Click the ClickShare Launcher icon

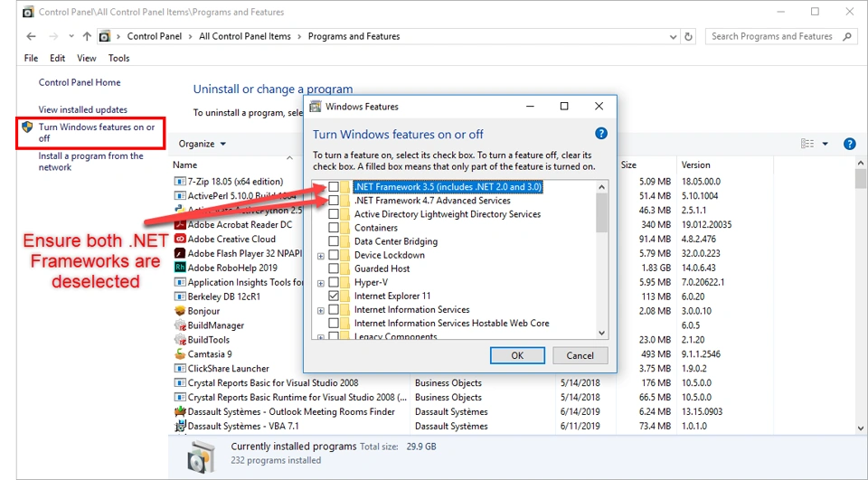click(179, 368)
